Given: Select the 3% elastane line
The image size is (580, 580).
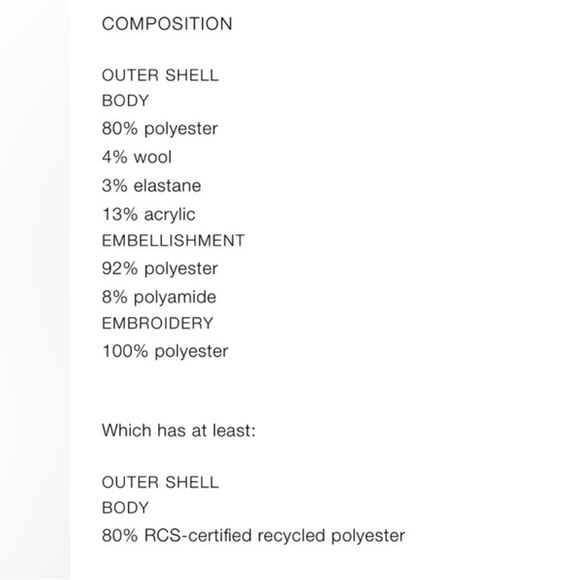Looking at the screenshot, I should [151, 185].
